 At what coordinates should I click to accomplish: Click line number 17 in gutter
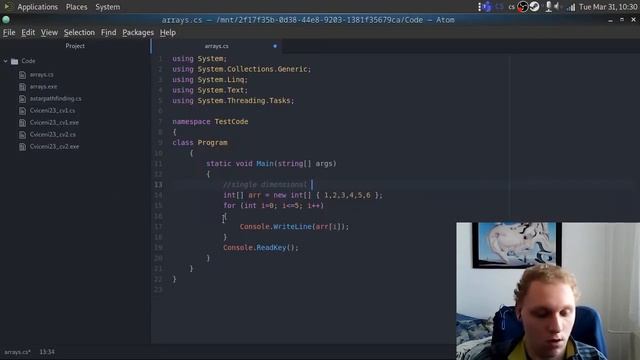pyautogui.click(x=158, y=227)
